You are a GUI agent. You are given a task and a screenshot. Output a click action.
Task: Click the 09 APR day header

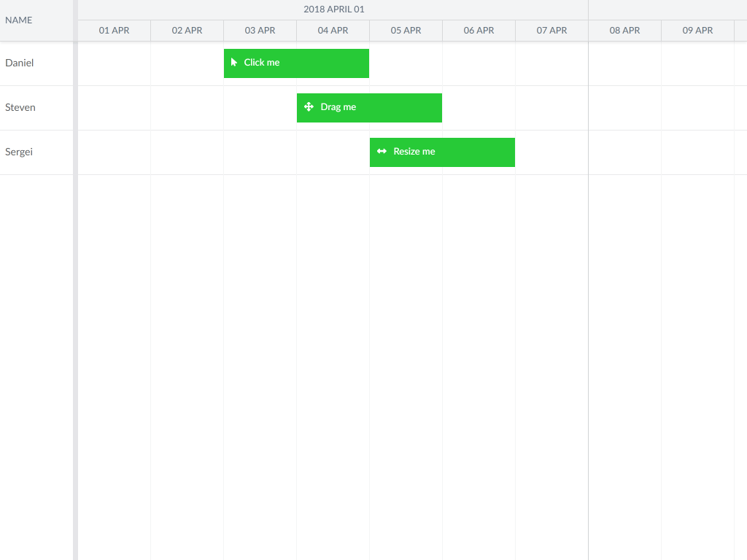tap(698, 31)
